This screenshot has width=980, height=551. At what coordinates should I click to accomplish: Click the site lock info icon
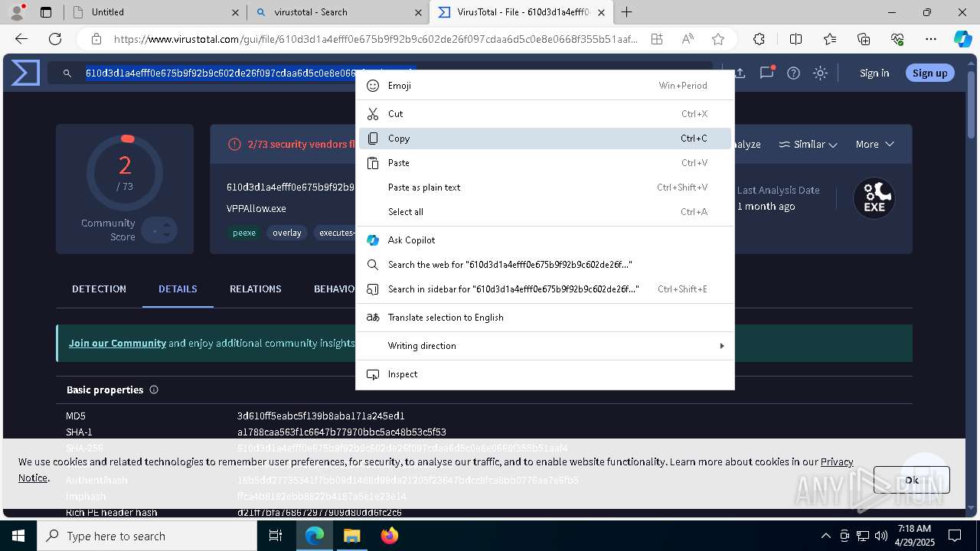[x=96, y=39]
